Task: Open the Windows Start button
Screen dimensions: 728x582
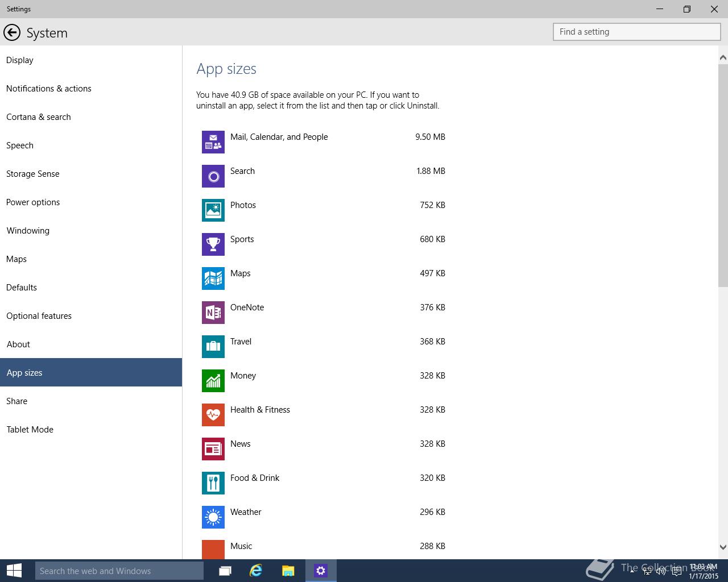Action: tap(14, 571)
